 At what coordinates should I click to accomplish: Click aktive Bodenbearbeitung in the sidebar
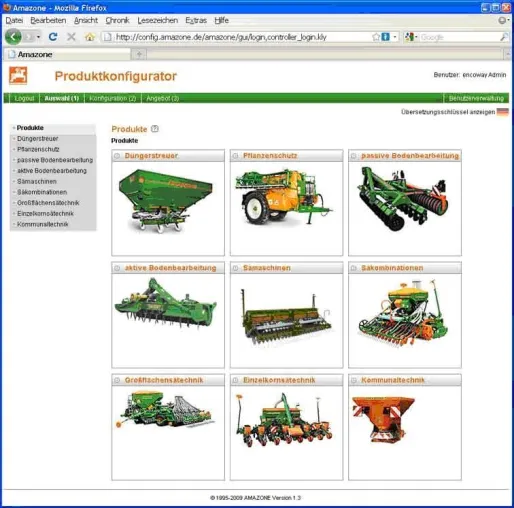click(x=52, y=171)
